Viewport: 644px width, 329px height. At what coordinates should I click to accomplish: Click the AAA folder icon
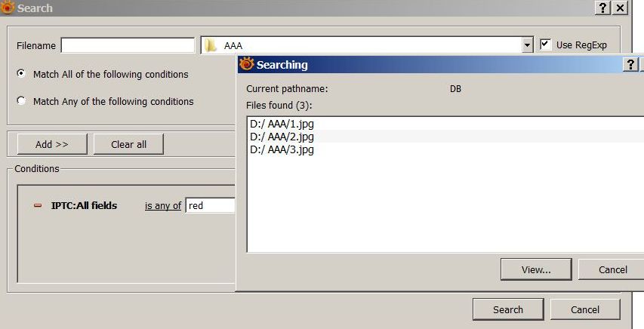[211, 45]
